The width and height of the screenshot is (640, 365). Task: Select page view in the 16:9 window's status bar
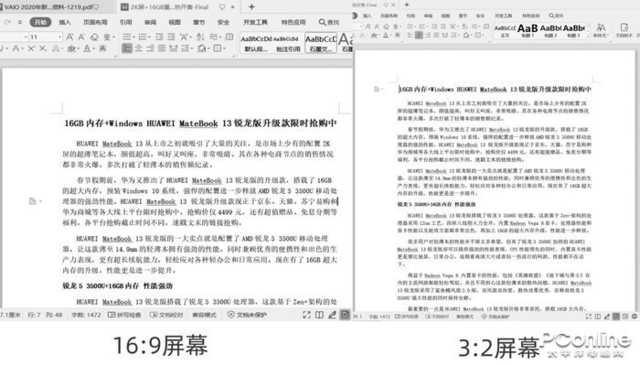(345, 315)
